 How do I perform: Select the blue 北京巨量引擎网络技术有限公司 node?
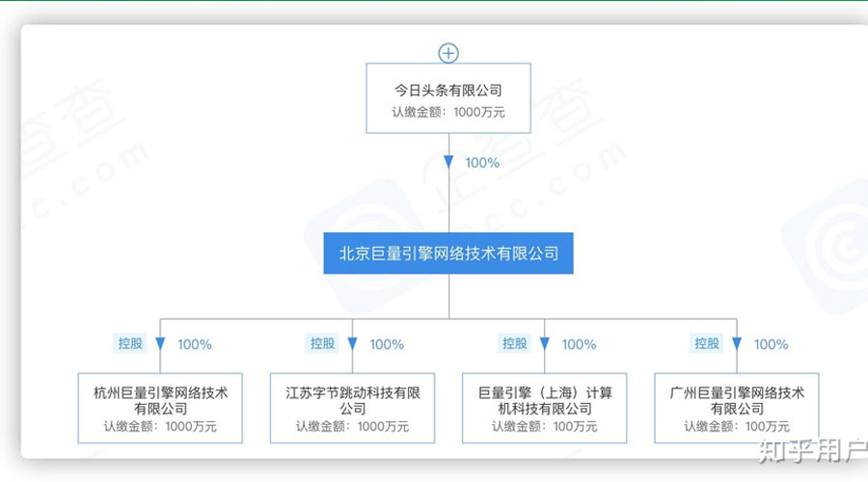click(x=448, y=254)
